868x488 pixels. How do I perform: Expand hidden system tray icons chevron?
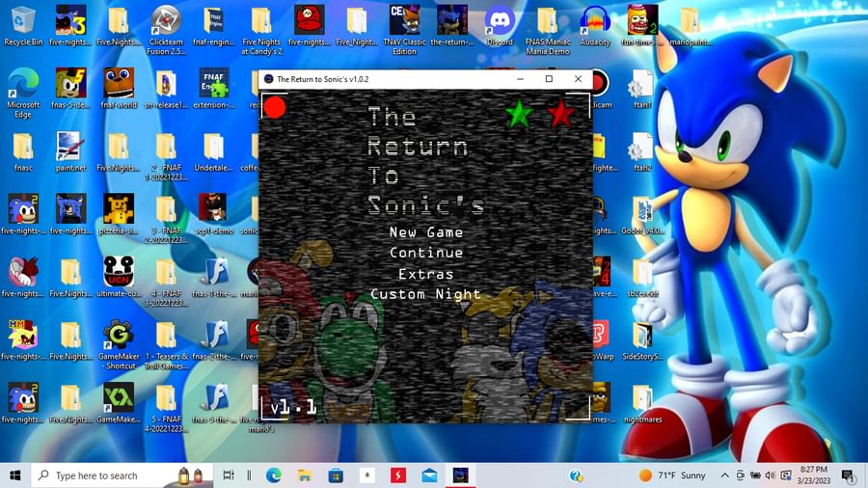pyautogui.click(x=724, y=475)
